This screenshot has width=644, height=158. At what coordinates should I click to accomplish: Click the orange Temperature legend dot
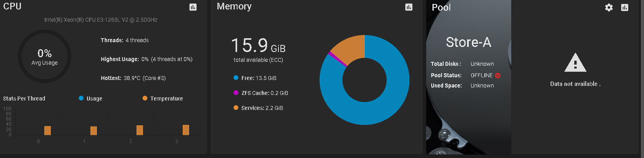pos(145,98)
